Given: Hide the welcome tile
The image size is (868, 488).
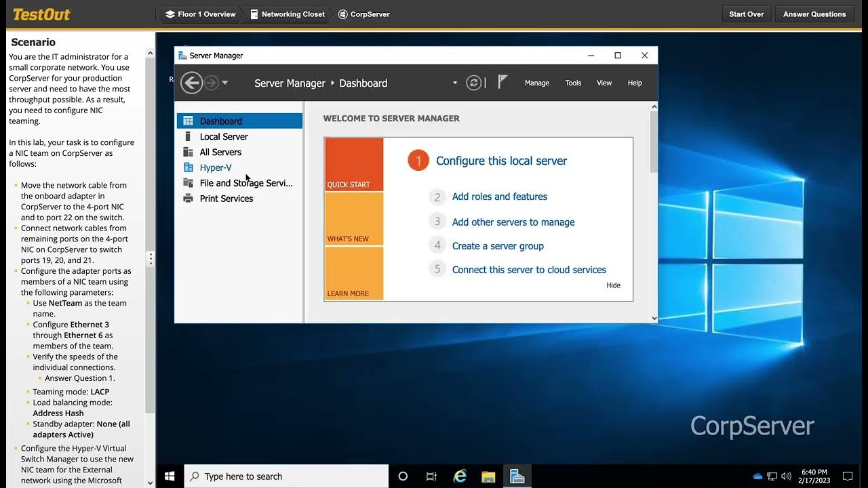Looking at the screenshot, I should (x=614, y=285).
